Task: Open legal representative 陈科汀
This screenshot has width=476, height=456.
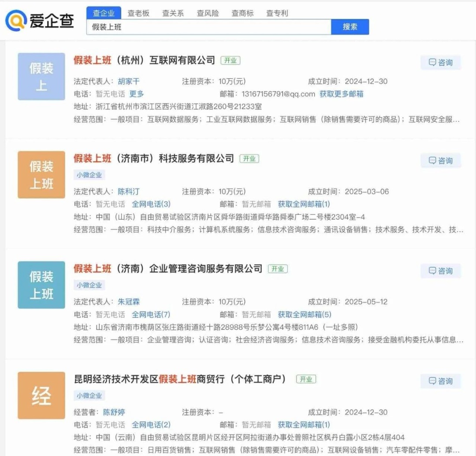Action: (x=129, y=192)
